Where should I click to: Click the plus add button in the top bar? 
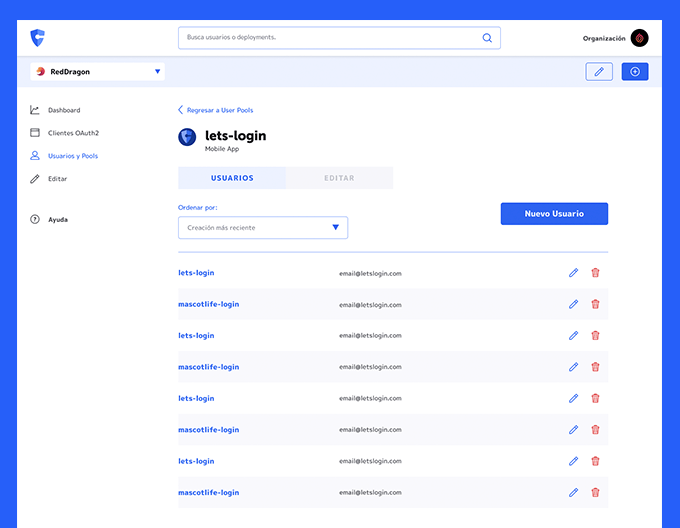click(x=635, y=71)
